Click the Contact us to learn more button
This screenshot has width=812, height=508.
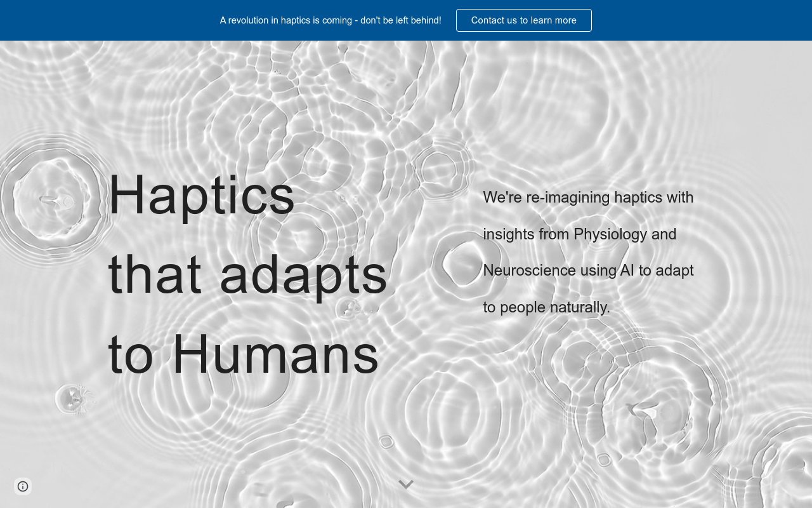pyautogui.click(x=523, y=20)
